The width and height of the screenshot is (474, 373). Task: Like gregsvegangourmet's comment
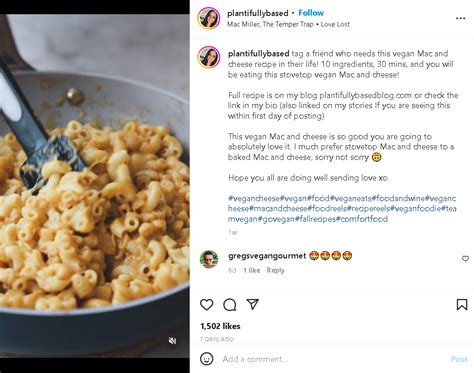[465, 258]
